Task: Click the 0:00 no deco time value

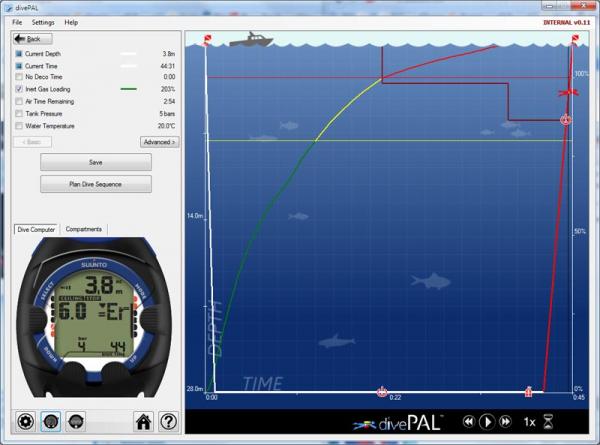Action: [169, 77]
